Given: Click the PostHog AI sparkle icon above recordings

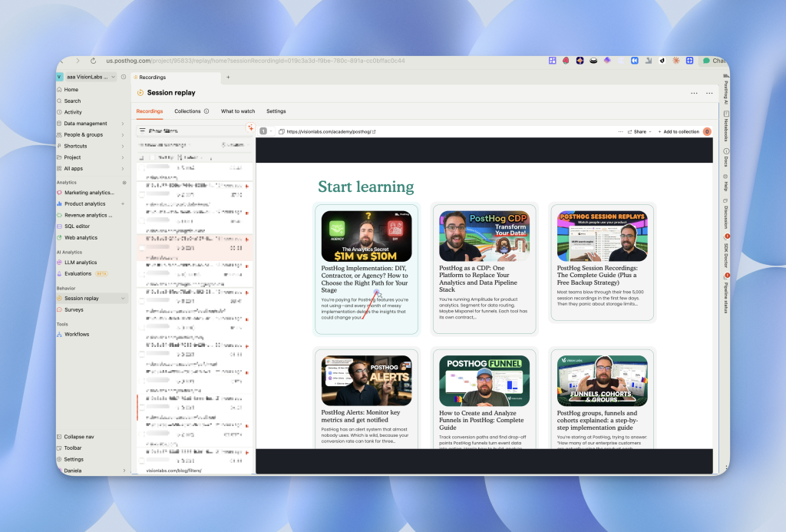Looking at the screenshot, I should coord(249,127).
